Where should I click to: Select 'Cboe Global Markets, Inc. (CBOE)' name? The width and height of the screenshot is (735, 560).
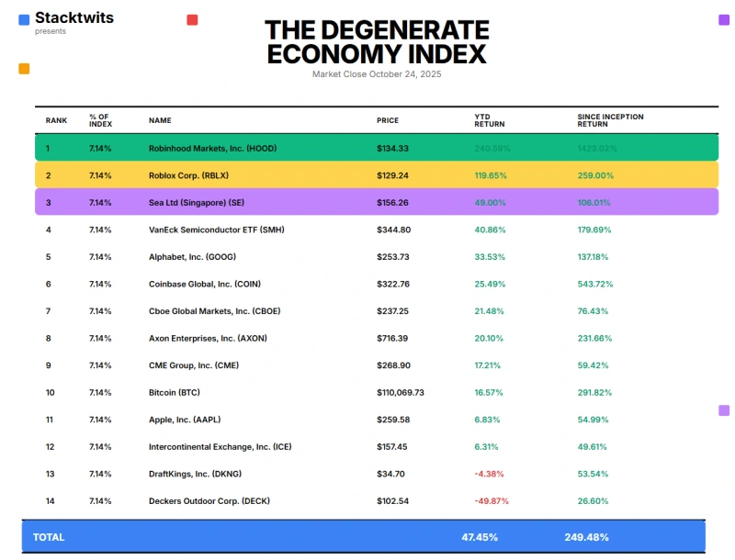[x=215, y=311]
